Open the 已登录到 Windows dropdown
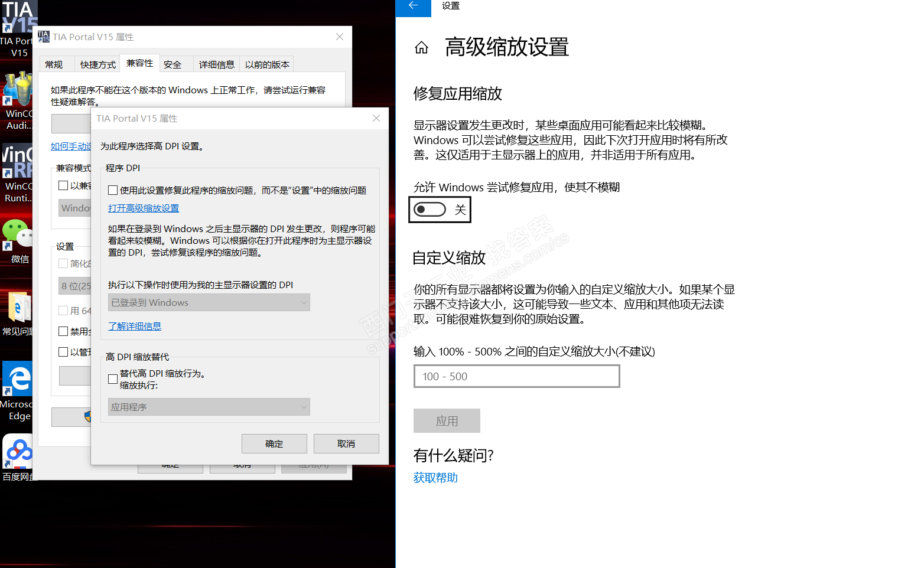The width and height of the screenshot is (924, 568). (209, 302)
